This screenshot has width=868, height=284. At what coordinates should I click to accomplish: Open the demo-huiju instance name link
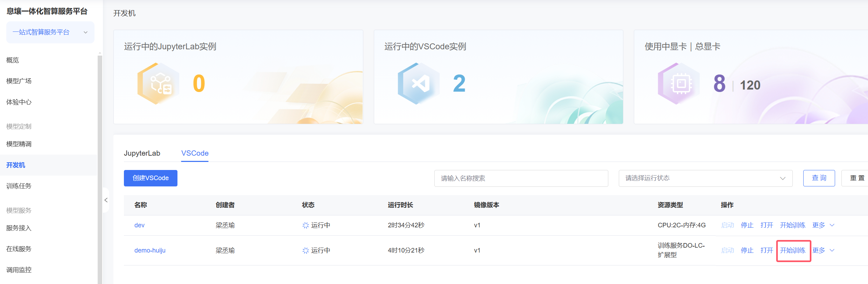[x=150, y=250]
